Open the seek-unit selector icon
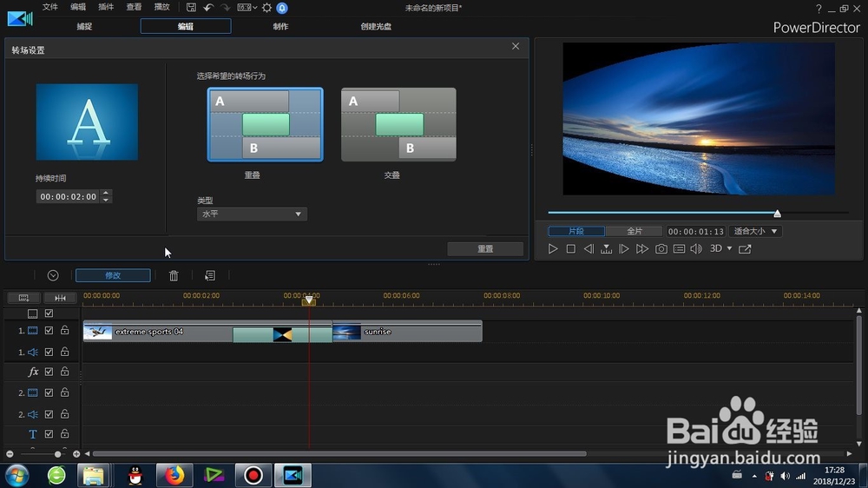The height and width of the screenshot is (488, 868). [606, 248]
